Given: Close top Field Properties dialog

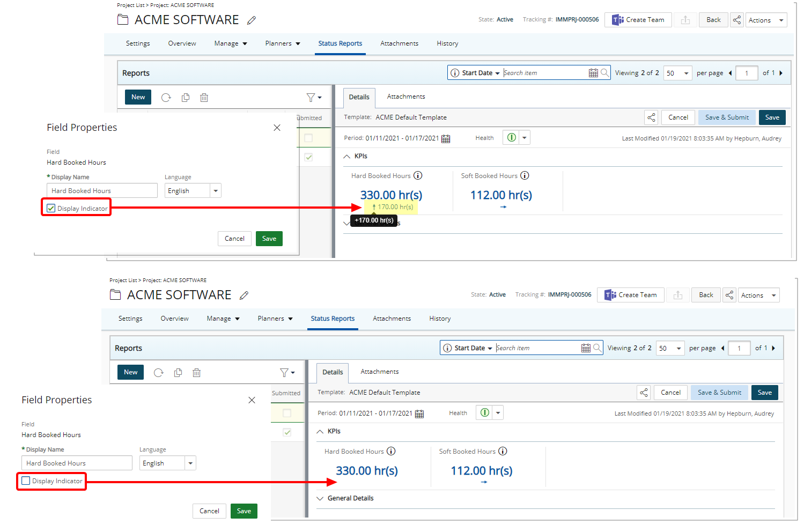Looking at the screenshot, I should (277, 128).
